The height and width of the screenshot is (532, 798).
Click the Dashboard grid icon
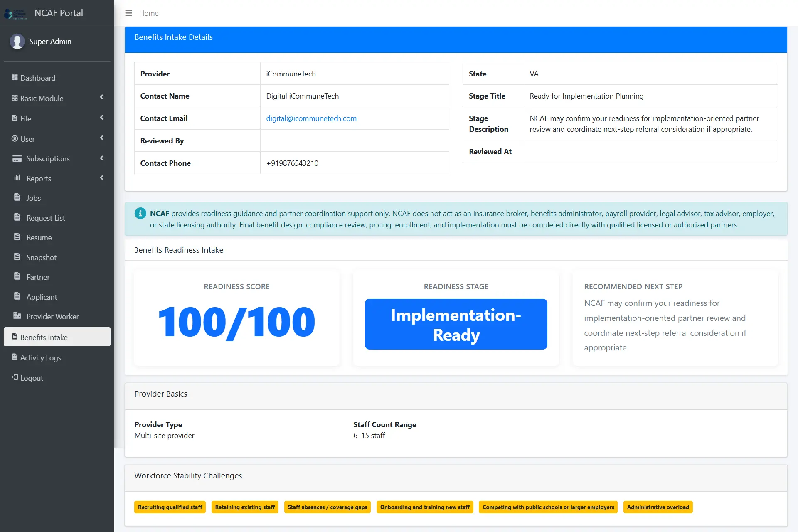pos(15,78)
